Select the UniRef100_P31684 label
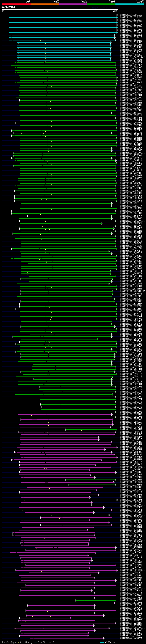146x644 pixels. coord(131,95)
